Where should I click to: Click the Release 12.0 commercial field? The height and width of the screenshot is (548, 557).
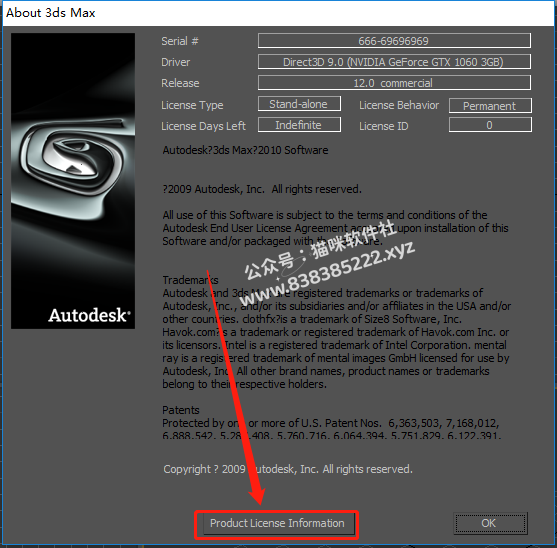pos(394,83)
